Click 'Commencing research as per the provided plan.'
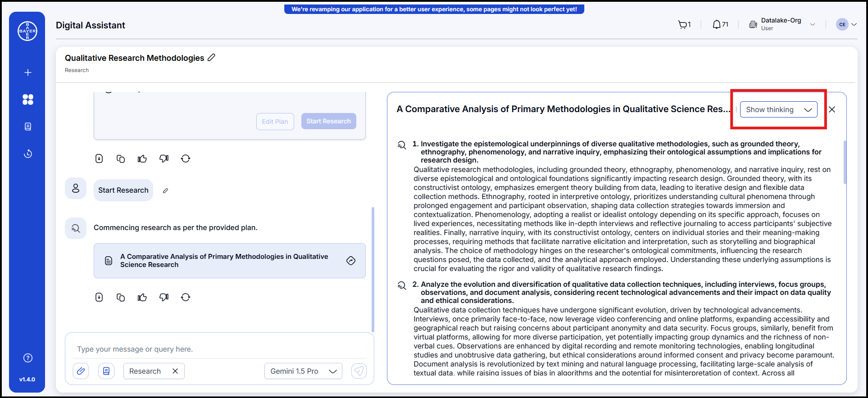The image size is (868, 398). [176, 228]
